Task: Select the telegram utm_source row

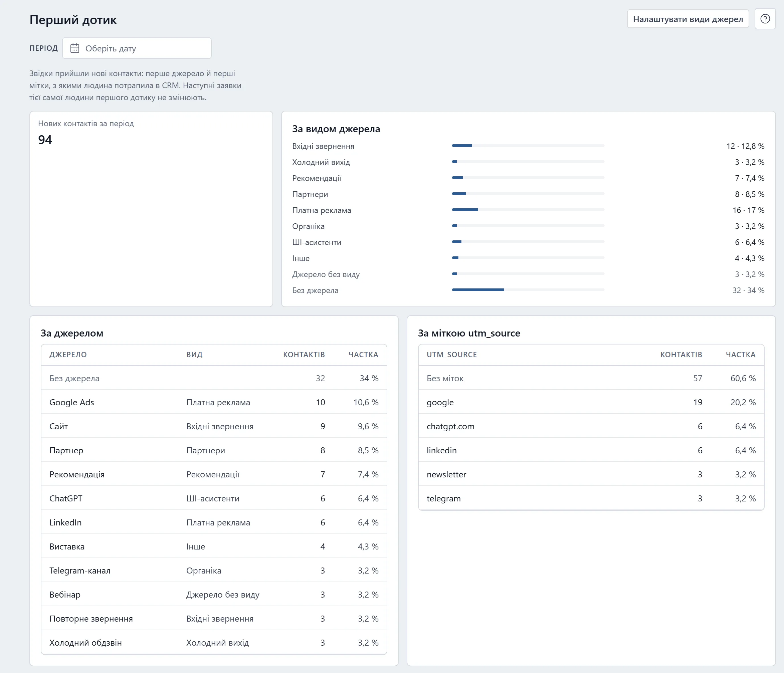Action: point(591,498)
